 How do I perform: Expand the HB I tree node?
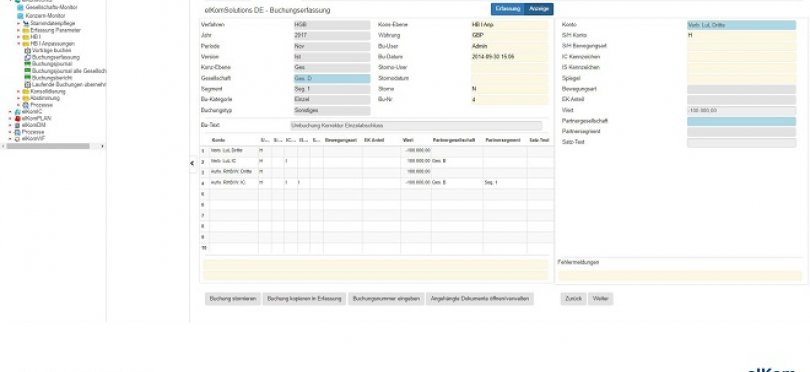coord(19,37)
